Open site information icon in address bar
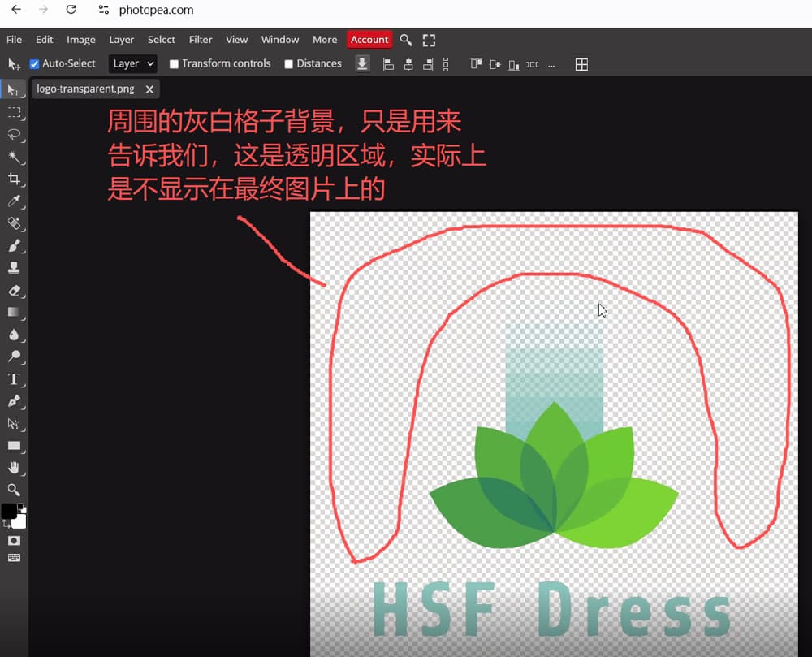This screenshot has width=812, height=657. (x=104, y=10)
